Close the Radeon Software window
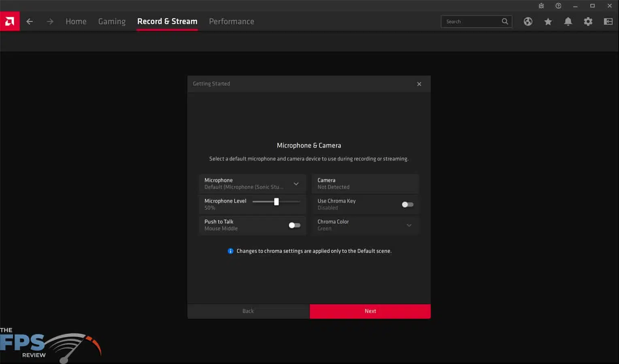The width and height of the screenshot is (619, 364). [610, 6]
